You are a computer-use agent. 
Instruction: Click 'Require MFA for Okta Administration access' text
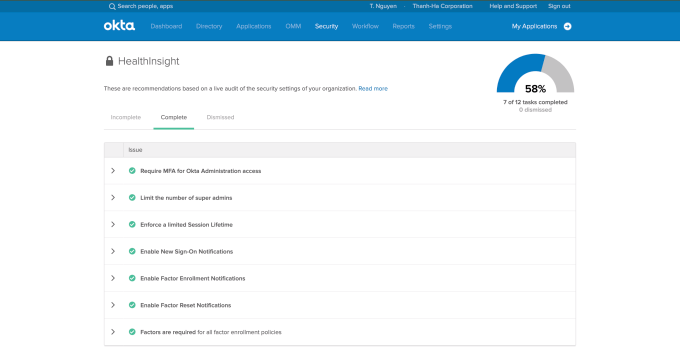click(x=201, y=171)
